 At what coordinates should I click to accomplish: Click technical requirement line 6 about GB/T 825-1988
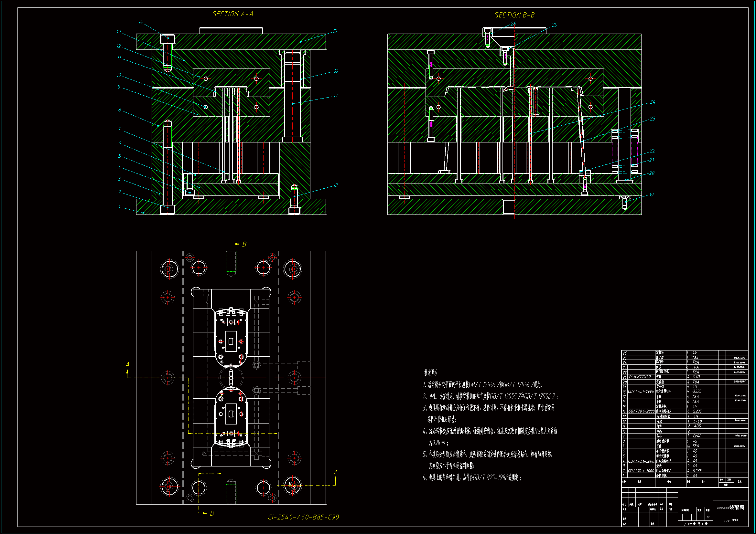tap(471, 477)
